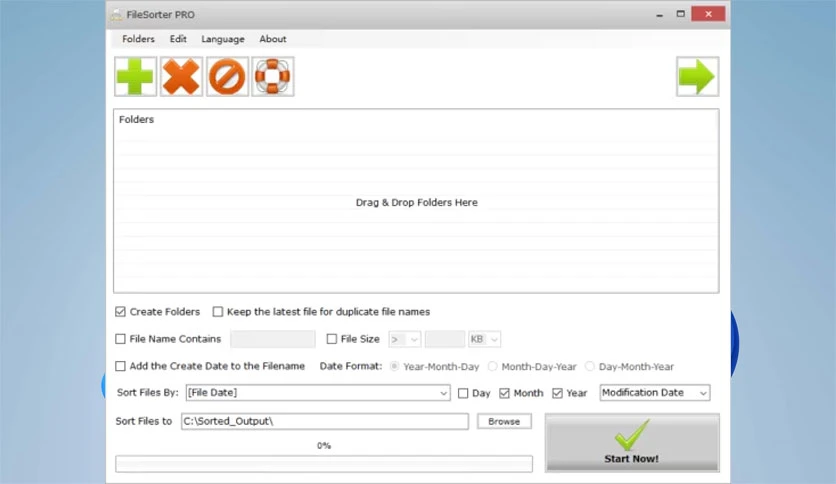The image size is (836, 484).
Task: Open the Folders menu
Action: tap(138, 39)
